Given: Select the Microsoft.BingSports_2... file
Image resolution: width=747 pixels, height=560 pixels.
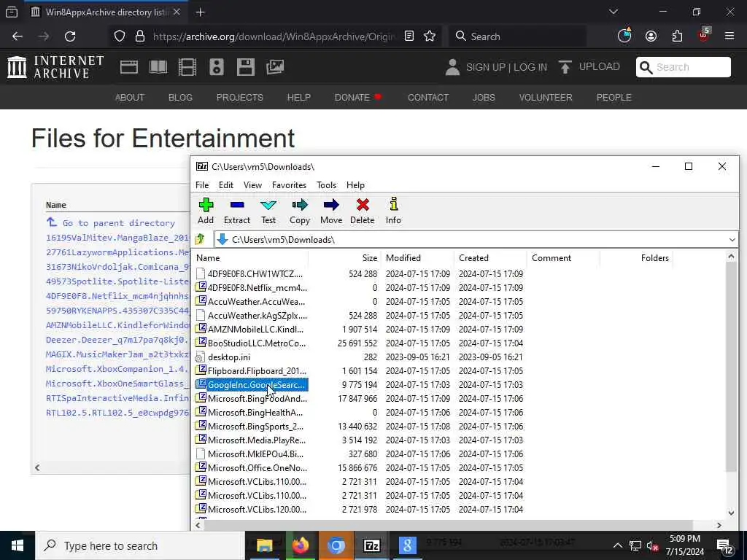Looking at the screenshot, I should pyautogui.click(x=255, y=426).
